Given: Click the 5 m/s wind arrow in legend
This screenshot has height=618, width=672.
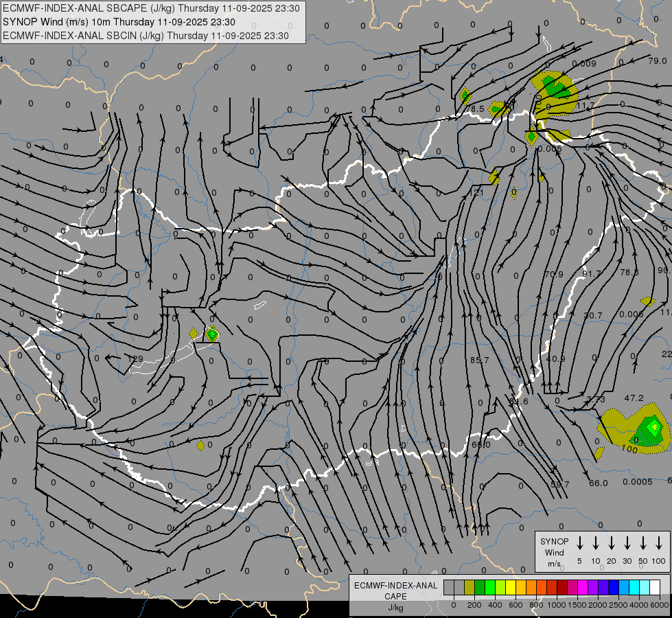Looking at the screenshot, I should point(580,543).
